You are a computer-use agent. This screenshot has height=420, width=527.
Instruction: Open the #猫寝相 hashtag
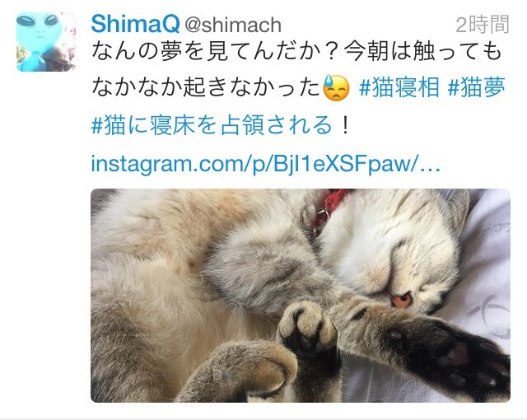tap(399, 87)
